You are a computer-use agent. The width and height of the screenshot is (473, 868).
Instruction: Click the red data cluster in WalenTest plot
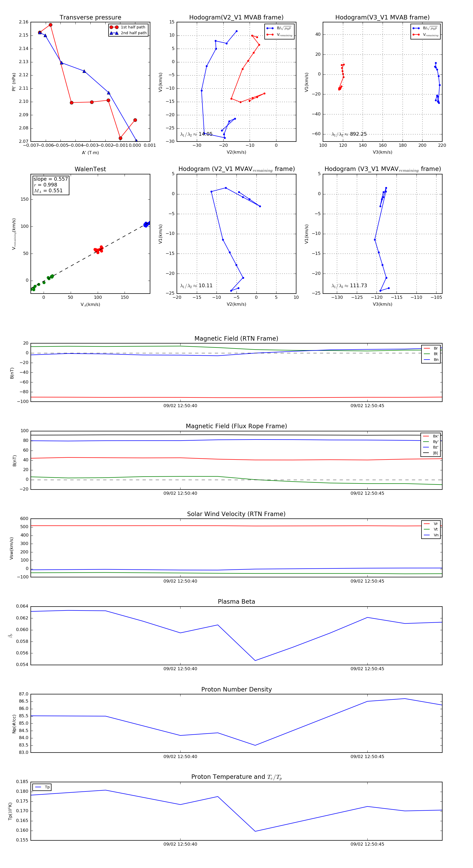[98, 250]
